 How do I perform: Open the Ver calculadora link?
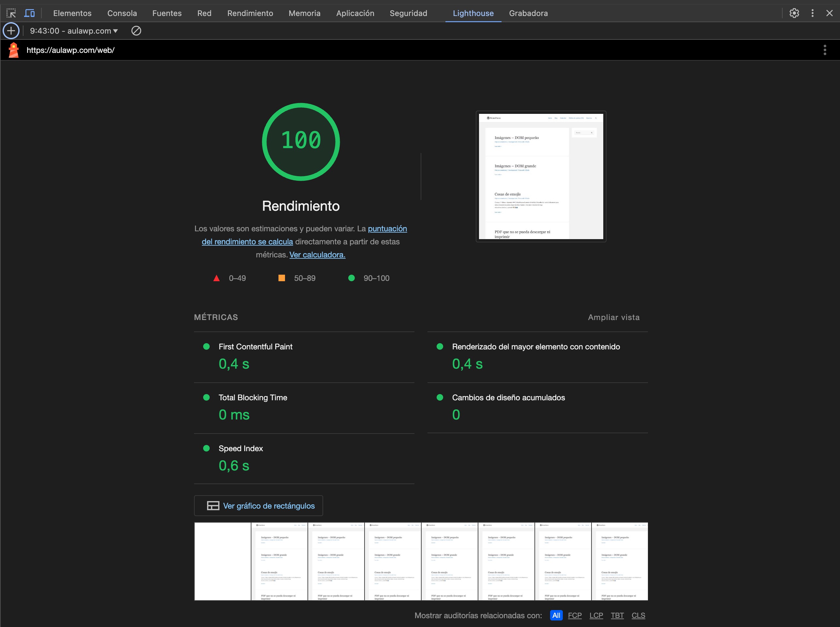tap(317, 255)
